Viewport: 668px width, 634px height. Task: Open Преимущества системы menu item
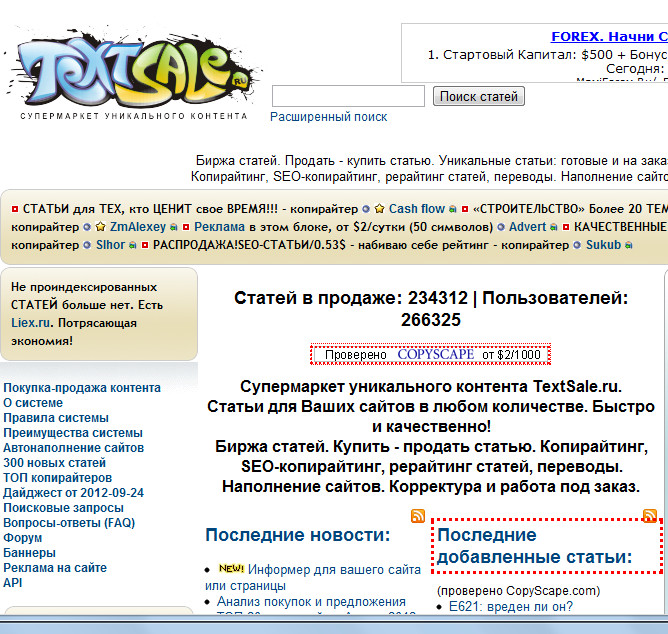[73, 432]
